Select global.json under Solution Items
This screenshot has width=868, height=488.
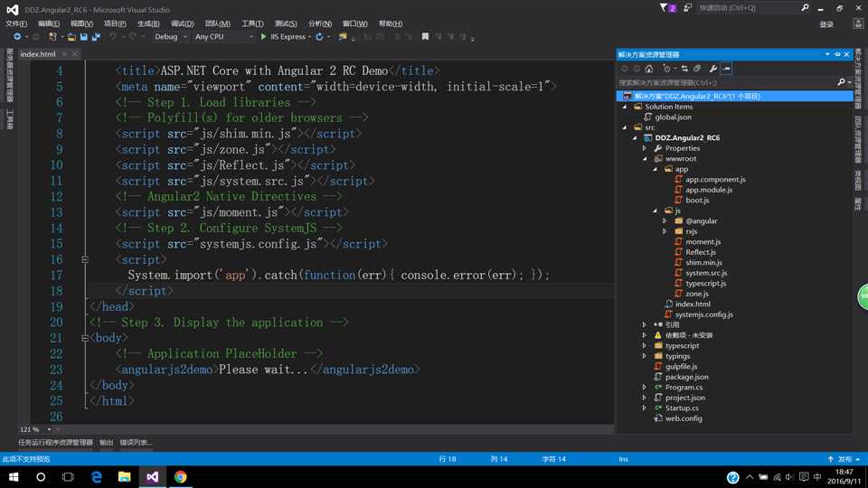pyautogui.click(x=673, y=117)
